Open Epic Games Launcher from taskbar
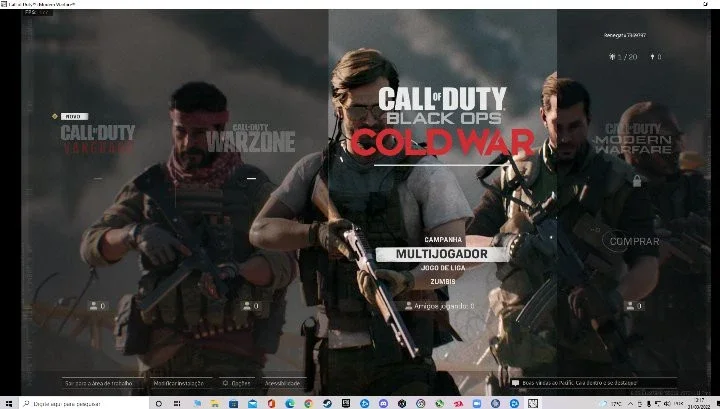This screenshot has height=409, width=720. (346, 403)
